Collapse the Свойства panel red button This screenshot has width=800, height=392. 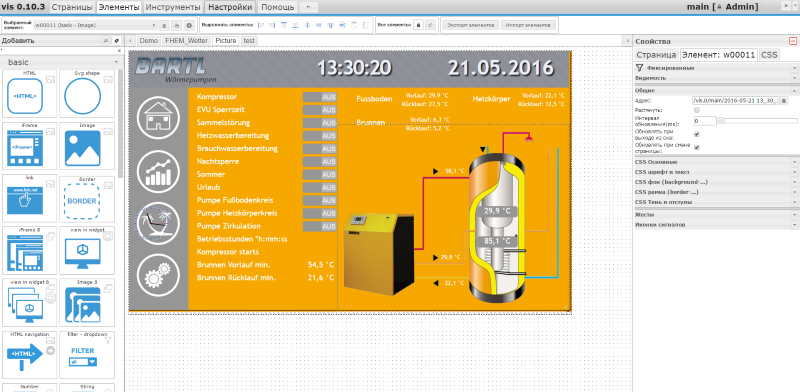point(792,41)
